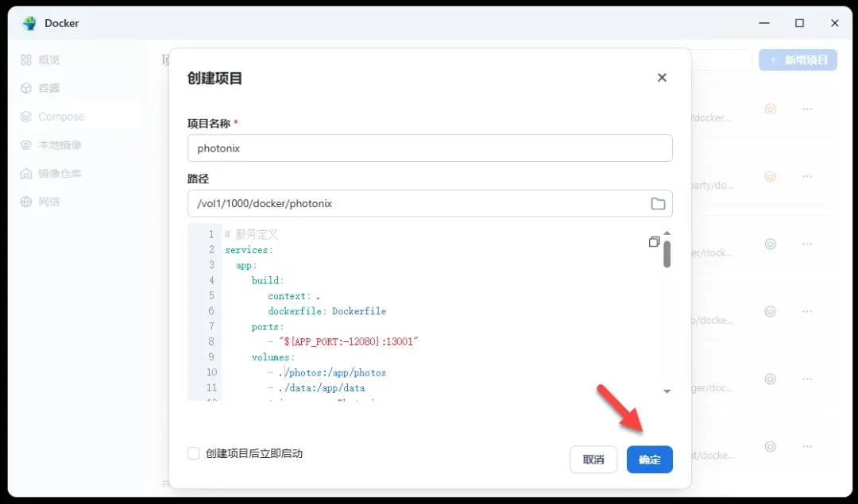Click the scroll down arrow in code editor

coord(667,391)
